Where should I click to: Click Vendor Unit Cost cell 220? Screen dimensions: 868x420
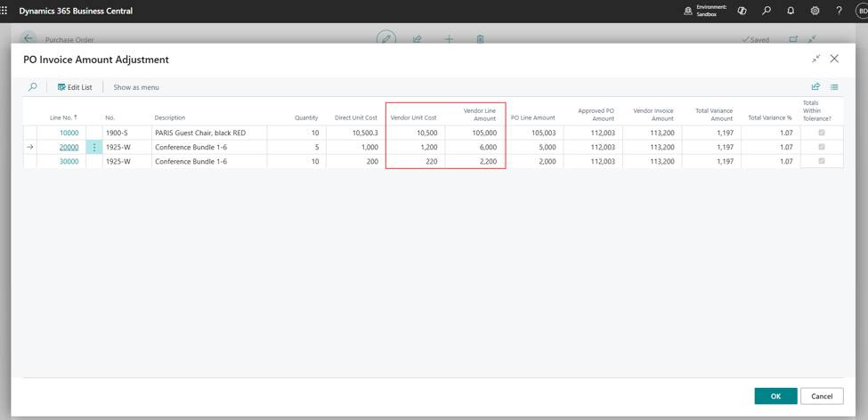click(415, 162)
